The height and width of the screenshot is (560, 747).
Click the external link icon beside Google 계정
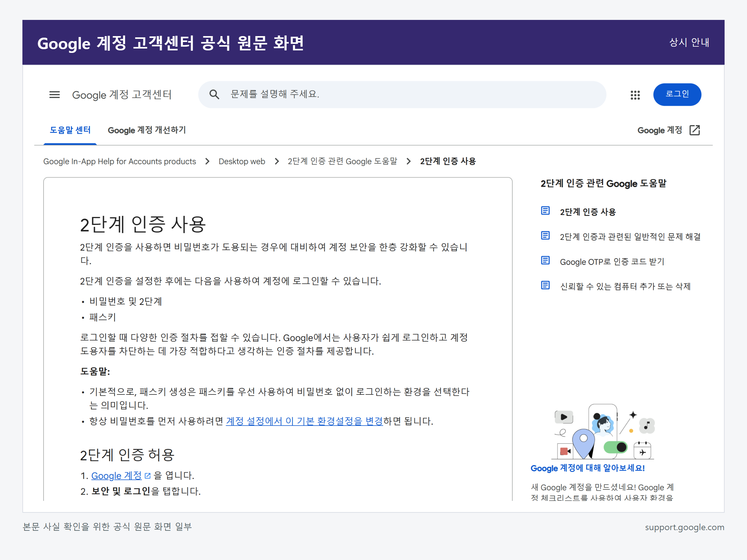pos(694,130)
